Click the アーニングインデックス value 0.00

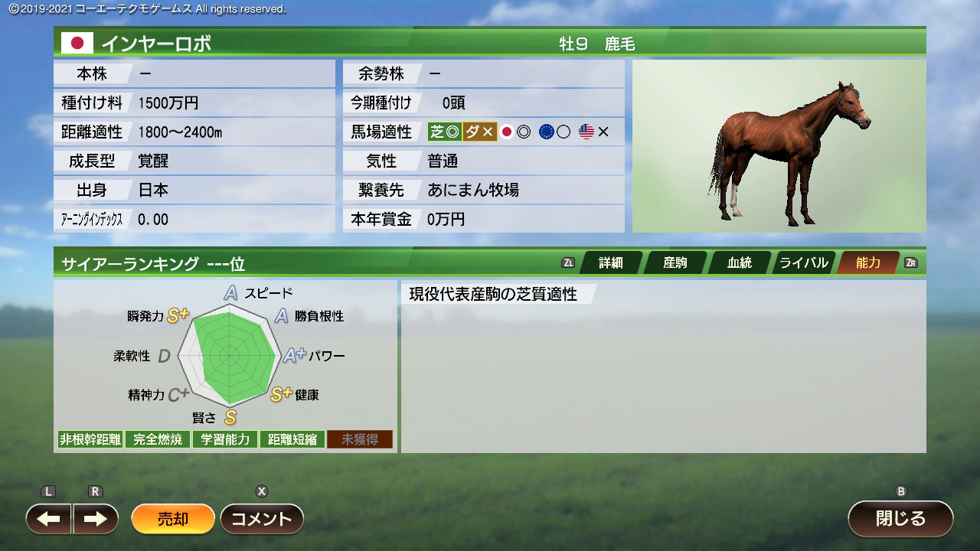[x=153, y=220]
